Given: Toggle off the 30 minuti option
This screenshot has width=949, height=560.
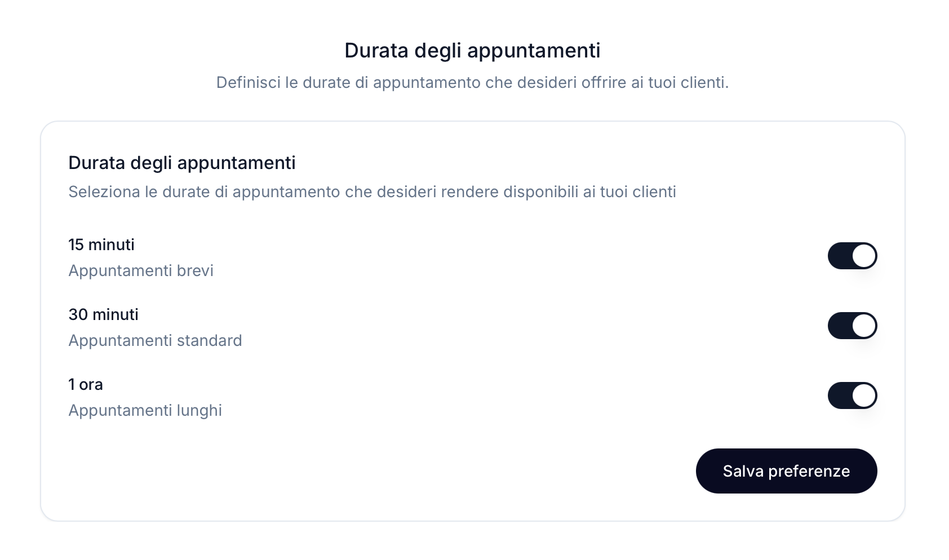Looking at the screenshot, I should pyautogui.click(x=852, y=325).
